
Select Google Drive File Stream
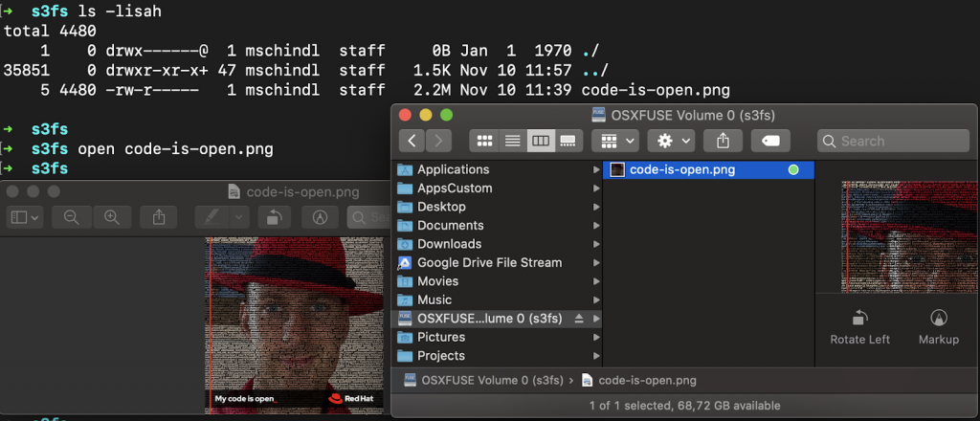tap(497, 262)
